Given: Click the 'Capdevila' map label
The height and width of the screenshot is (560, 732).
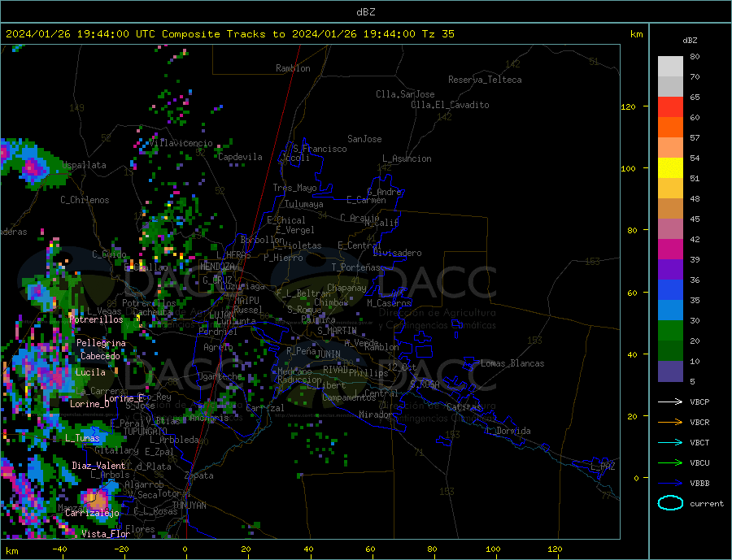Looking at the screenshot, I should click(240, 157).
